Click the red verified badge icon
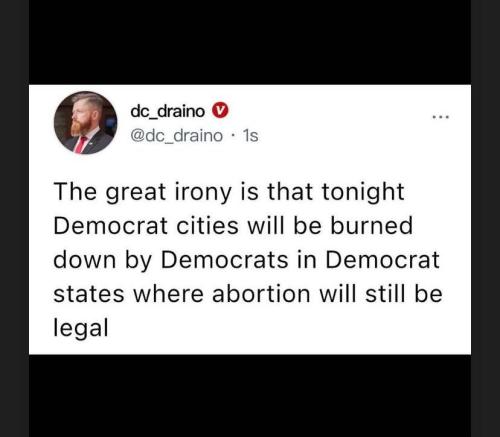This screenshot has width=500, height=437. [220, 111]
